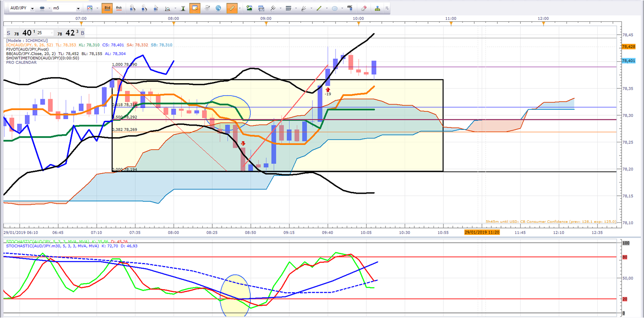The width and height of the screenshot is (644, 318).
Task: Click the PIVOT(AUD/JPY,Pivot) indicator label
Action: (28, 49)
